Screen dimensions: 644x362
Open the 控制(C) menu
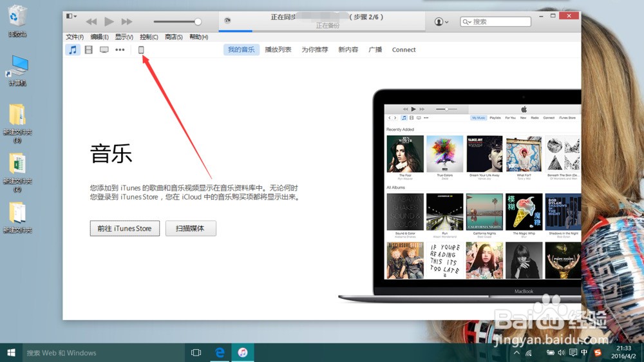[x=149, y=37]
